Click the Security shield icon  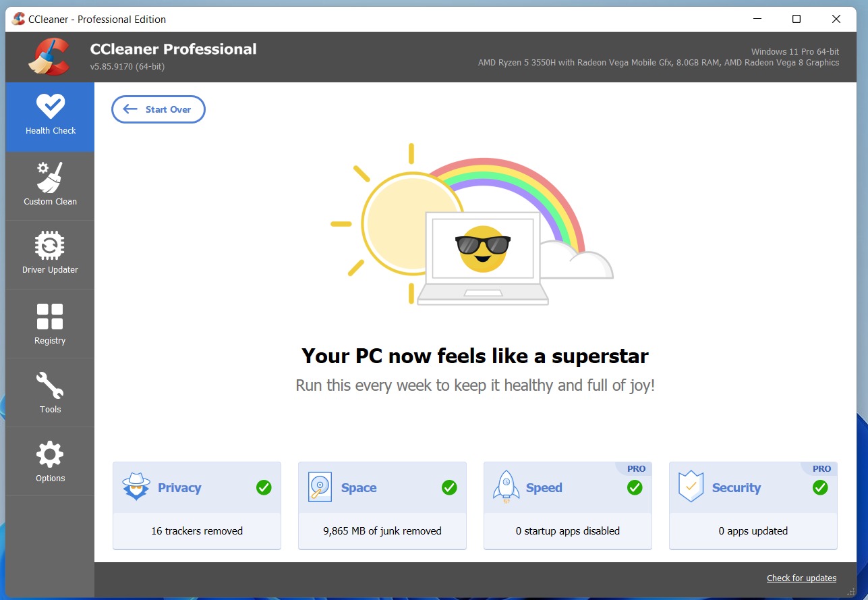point(691,487)
